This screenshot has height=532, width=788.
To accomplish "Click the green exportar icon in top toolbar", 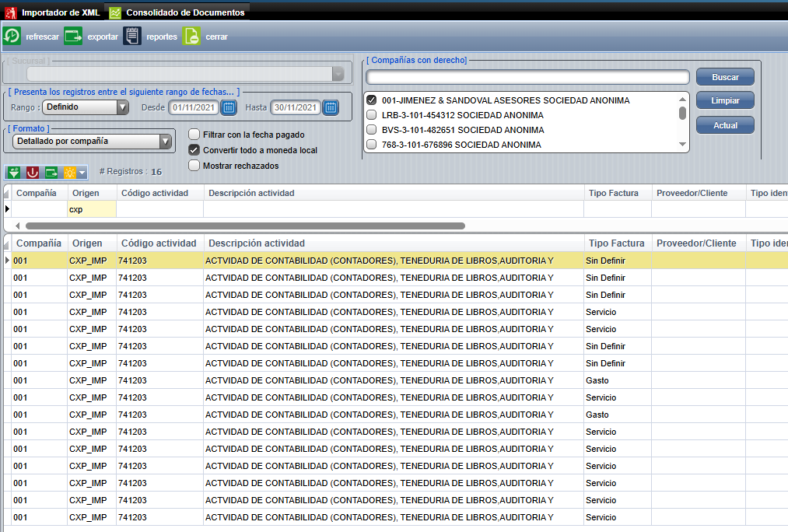I will [73, 37].
